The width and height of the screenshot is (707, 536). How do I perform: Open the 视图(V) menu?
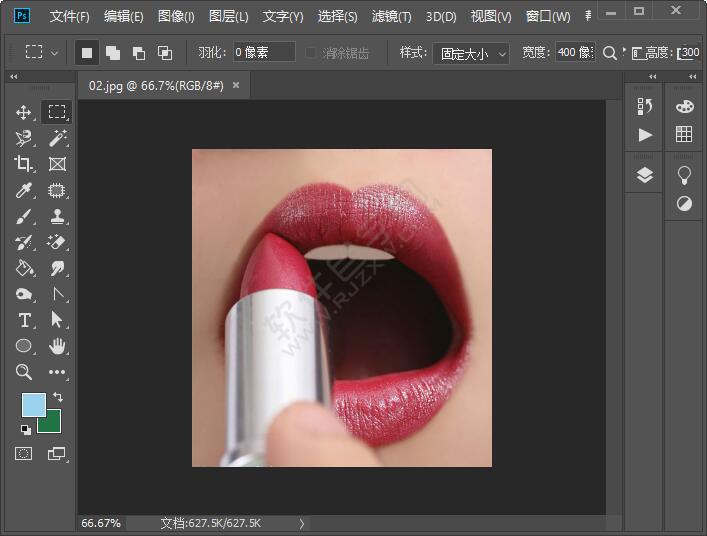tap(491, 17)
